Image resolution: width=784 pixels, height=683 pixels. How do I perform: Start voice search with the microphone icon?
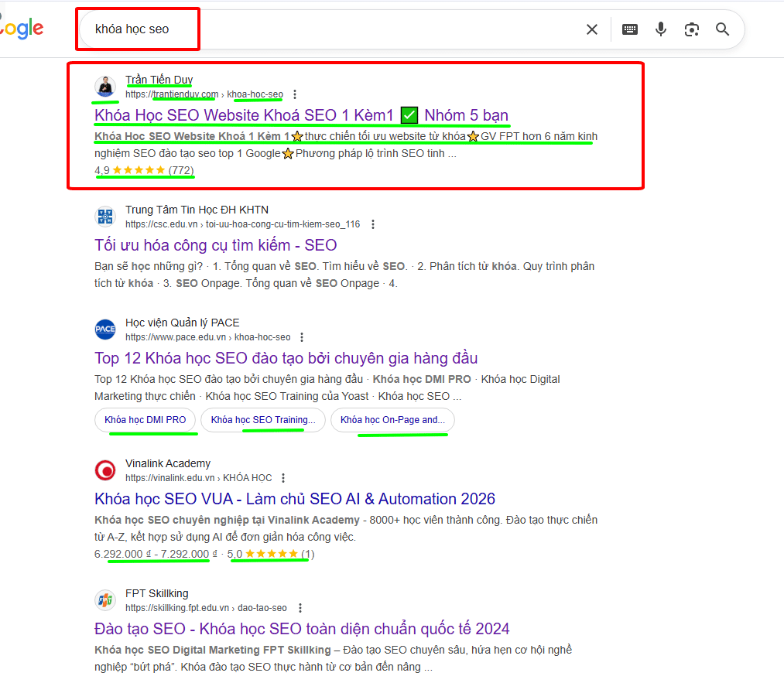click(660, 29)
